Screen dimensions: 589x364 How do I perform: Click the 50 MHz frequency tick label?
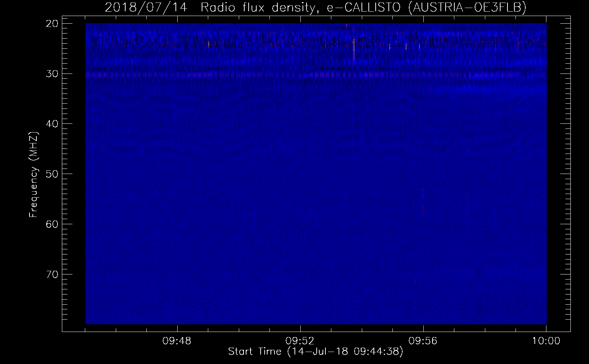[52, 174]
